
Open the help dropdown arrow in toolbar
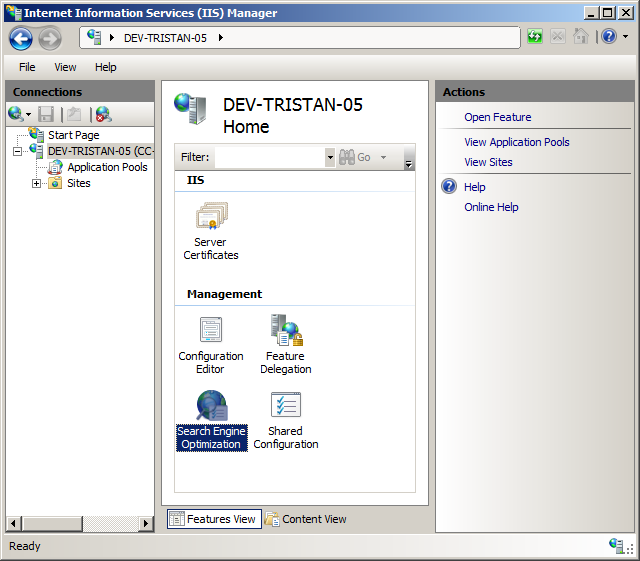click(625, 37)
